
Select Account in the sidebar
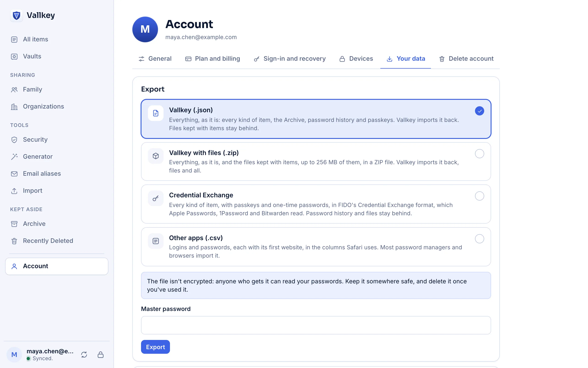pos(57,266)
